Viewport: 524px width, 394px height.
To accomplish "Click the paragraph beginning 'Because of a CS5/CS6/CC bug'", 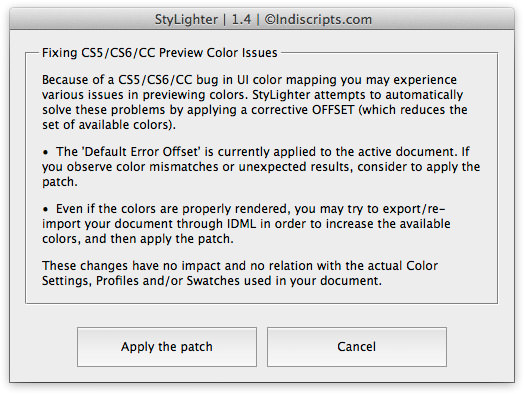I will (255, 102).
